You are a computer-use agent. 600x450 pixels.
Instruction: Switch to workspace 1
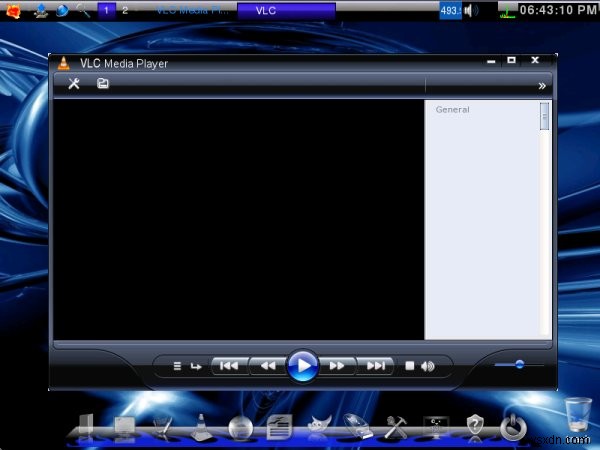click(107, 10)
